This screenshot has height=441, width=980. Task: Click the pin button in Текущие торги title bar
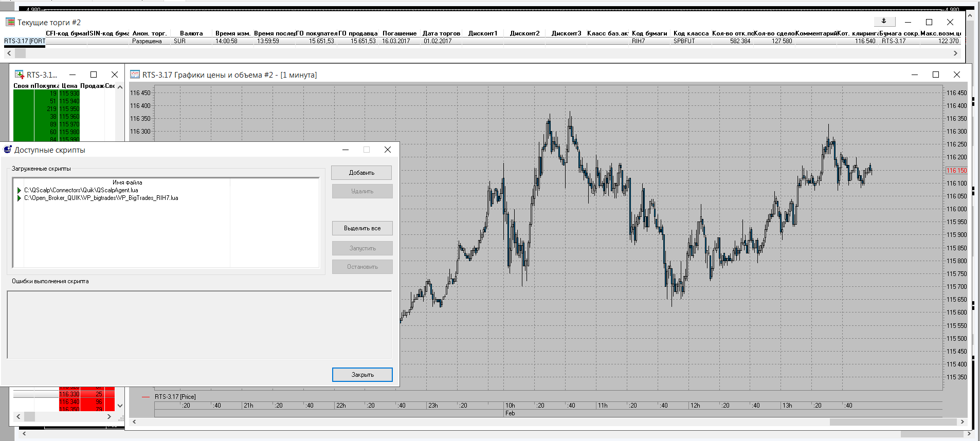pyautogui.click(x=884, y=22)
